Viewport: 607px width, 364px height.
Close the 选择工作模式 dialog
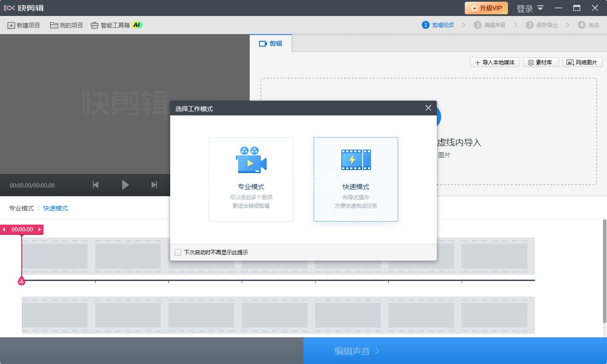coord(428,108)
